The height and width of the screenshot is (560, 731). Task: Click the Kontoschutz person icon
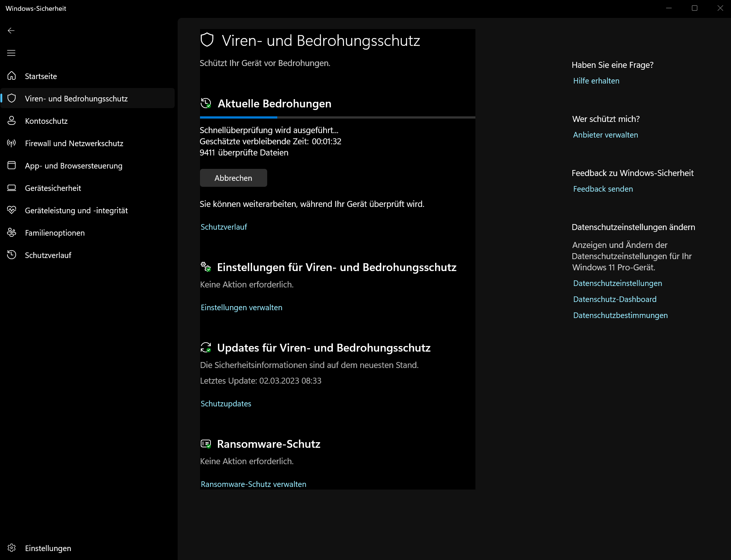[12, 120]
